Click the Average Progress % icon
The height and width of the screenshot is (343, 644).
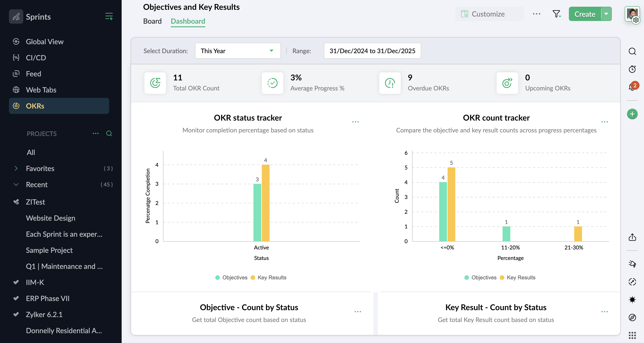point(273,83)
